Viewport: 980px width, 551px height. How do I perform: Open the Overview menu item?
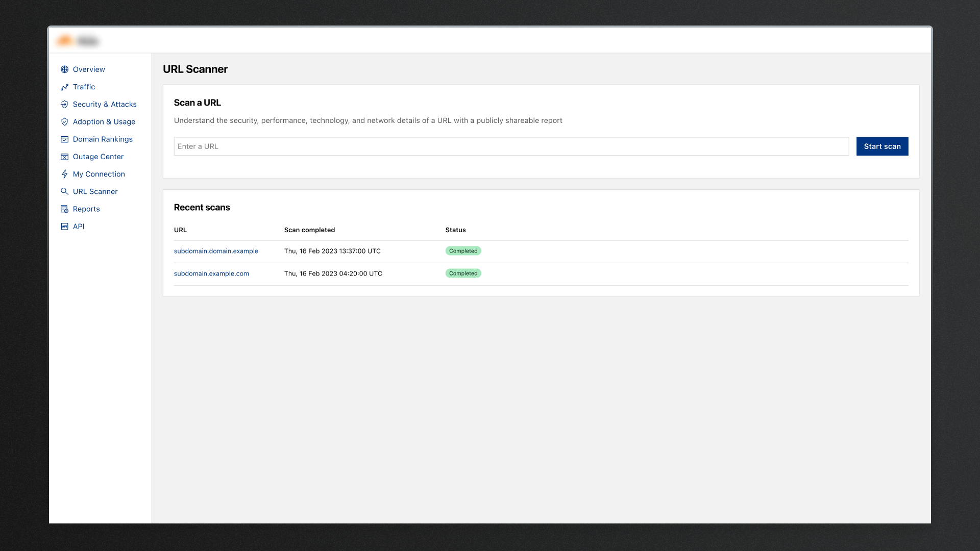[89, 69]
